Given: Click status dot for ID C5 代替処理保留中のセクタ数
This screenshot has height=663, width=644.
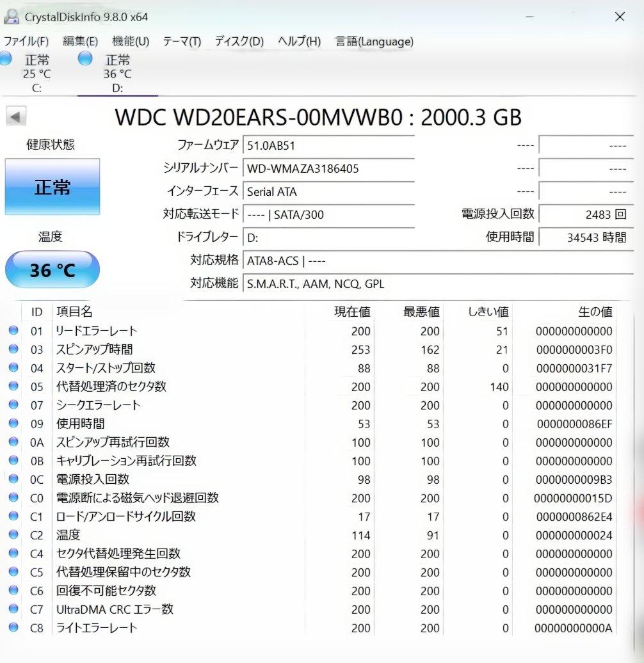Looking at the screenshot, I should pyautogui.click(x=13, y=571).
